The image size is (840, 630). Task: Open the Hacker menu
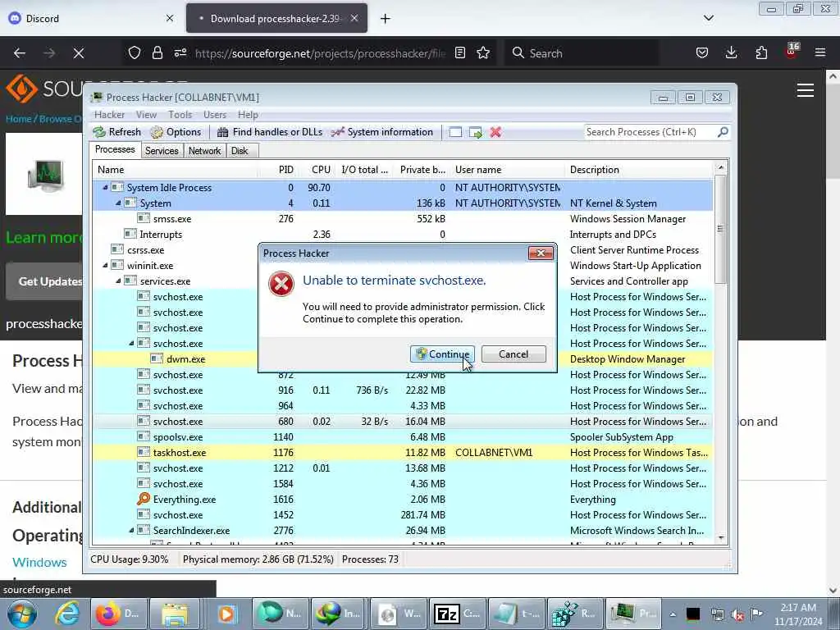pyautogui.click(x=109, y=115)
